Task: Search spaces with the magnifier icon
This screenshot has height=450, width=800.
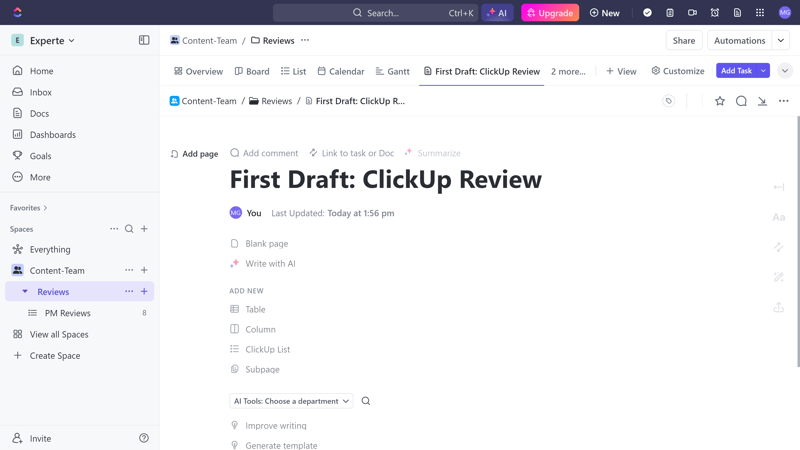Action: point(129,229)
